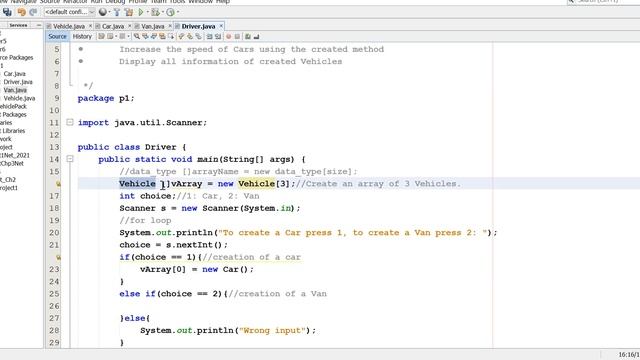This screenshot has width=640, height=360.
Task: Click the Last Edit editor toolbar icon
Action: pyautogui.click(x=101, y=36)
